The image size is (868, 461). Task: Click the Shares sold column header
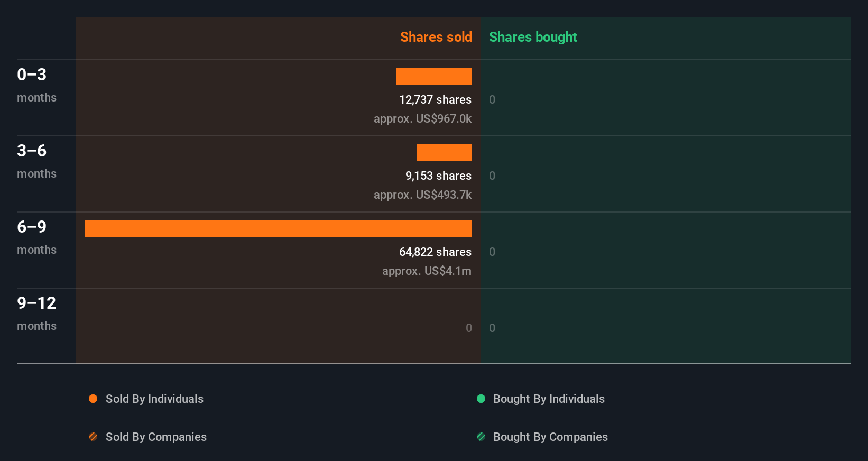pyautogui.click(x=436, y=37)
